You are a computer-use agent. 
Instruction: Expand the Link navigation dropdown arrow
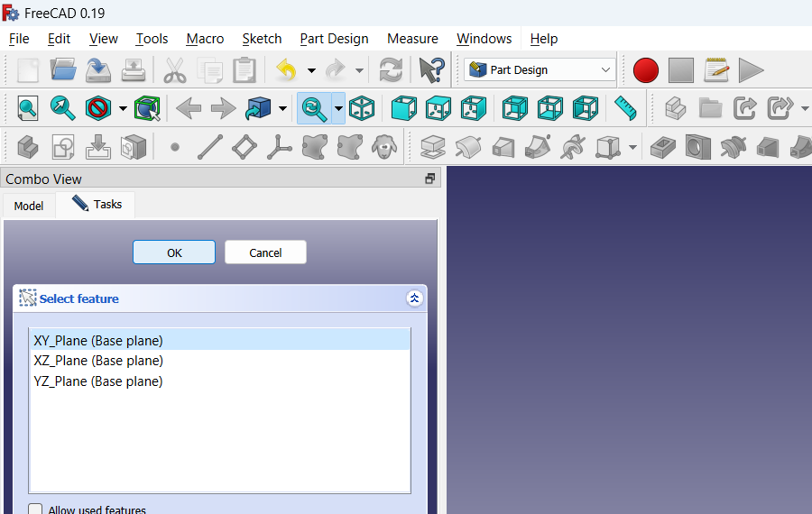pyautogui.click(x=282, y=109)
